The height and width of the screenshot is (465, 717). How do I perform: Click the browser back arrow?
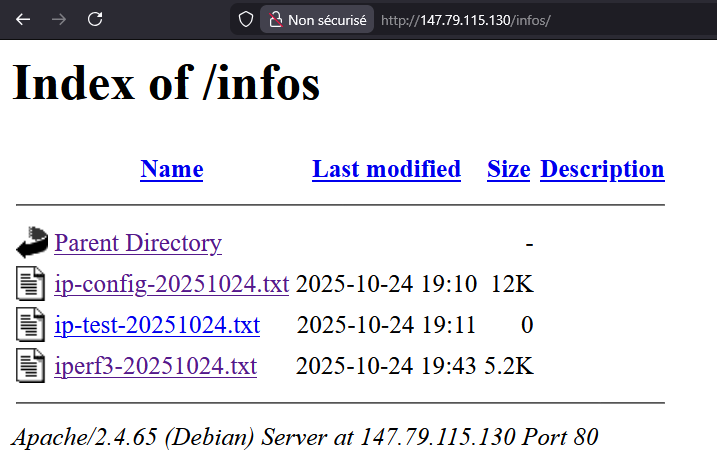pos(22,20)
